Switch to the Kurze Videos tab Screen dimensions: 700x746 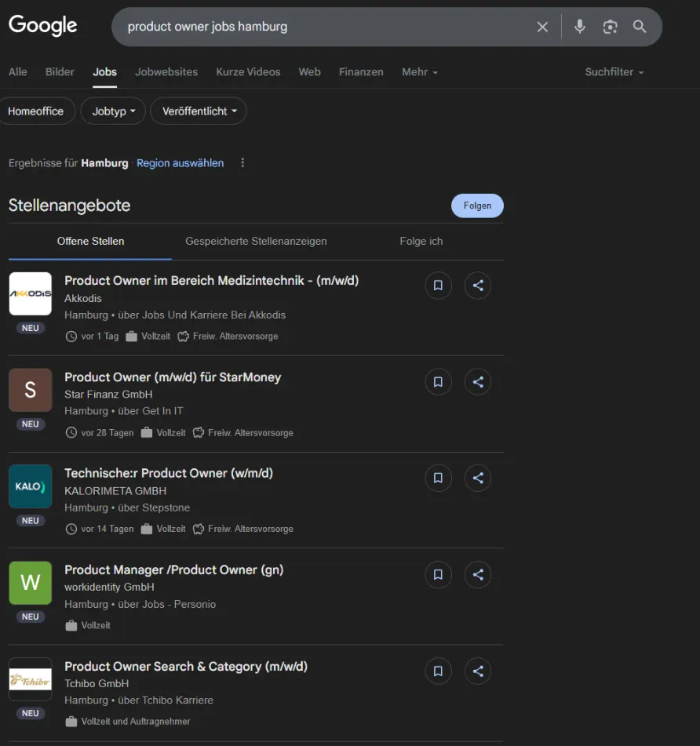(249, 72)
